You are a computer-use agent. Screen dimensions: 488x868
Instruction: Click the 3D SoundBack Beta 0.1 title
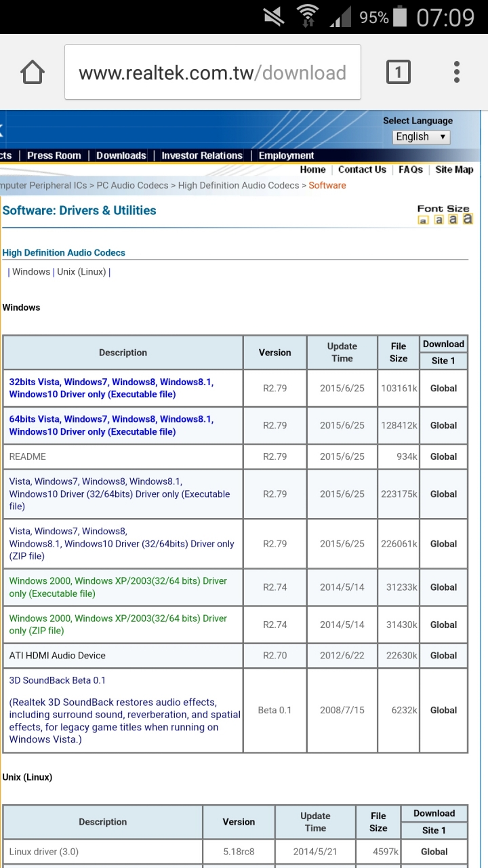(58, 680)
